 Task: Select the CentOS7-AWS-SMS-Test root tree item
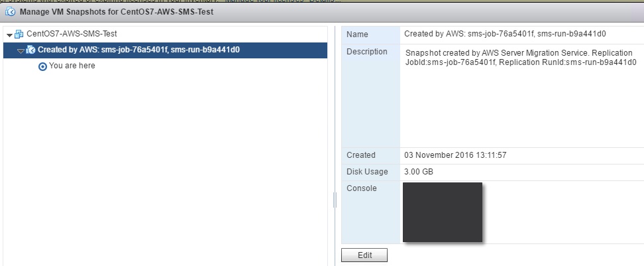click(72, 34)
